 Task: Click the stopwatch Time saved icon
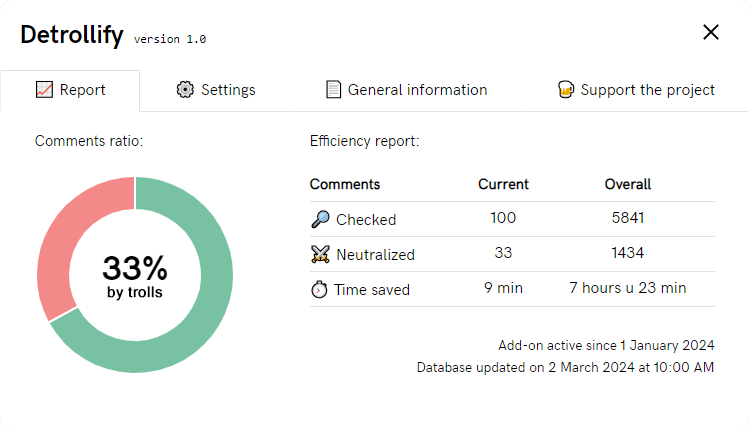[320, 289]
